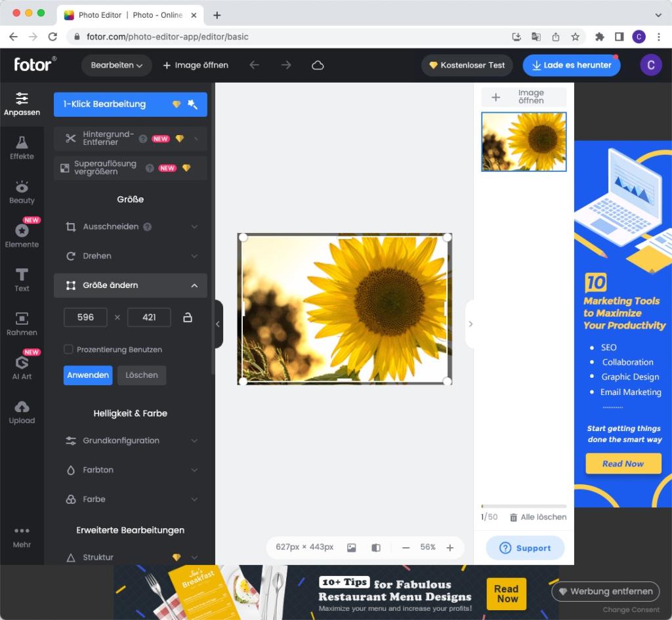Click the Anwenden button
This screenshot has width=672, height=620.
click(x=88, y=375)
